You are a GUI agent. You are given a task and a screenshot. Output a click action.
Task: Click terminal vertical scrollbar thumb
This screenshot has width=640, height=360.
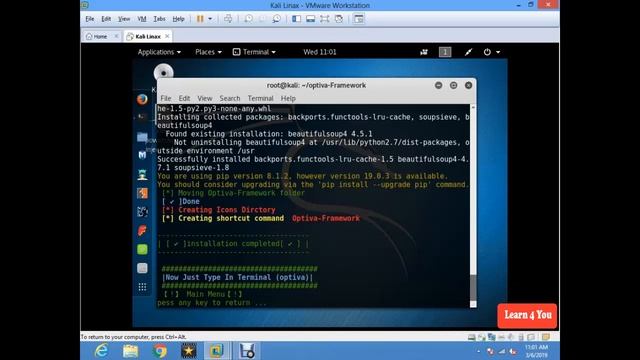coord(473,288)
